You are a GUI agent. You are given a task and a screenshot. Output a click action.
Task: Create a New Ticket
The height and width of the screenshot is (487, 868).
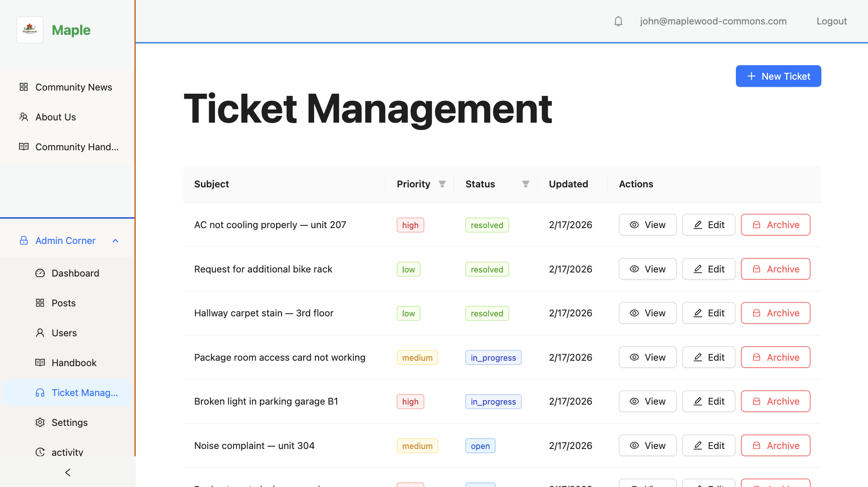[778, 76]
